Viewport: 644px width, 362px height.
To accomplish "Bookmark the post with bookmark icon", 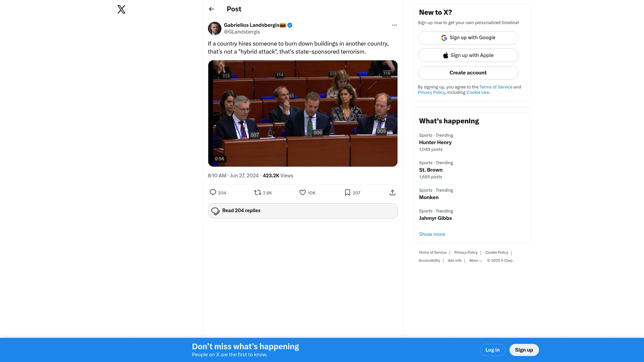I will [347, 192].
